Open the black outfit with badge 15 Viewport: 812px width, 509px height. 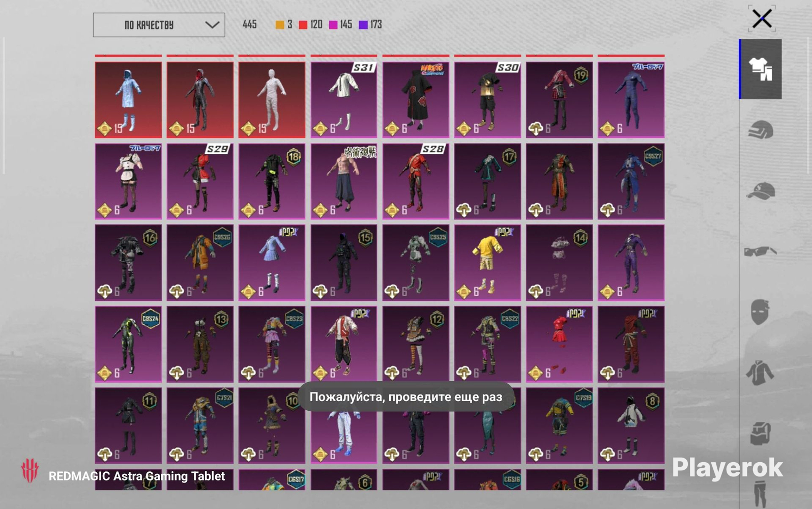pyautogui.click(x=344, y=263)
